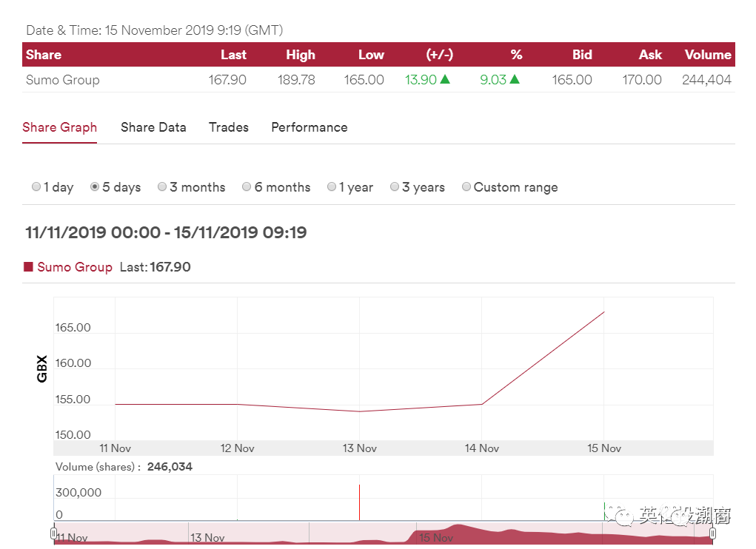Choose the 3 months range option
Image resolution: width=756 pixels, height=549 pixels.
pyautogui.click(x=162, y=186)
